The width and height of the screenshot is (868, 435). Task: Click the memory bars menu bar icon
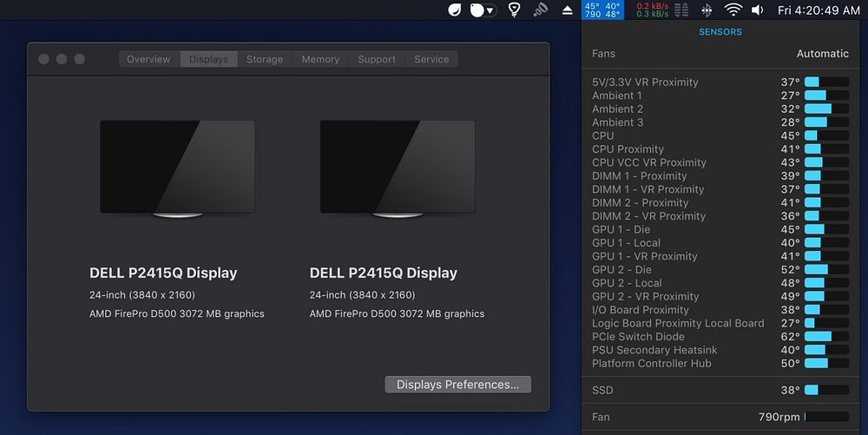682,10
